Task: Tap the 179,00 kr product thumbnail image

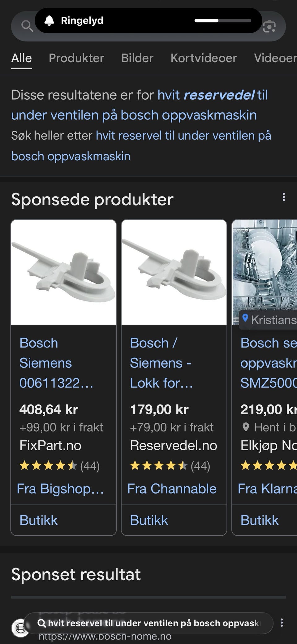Action: tap(174, 272)
